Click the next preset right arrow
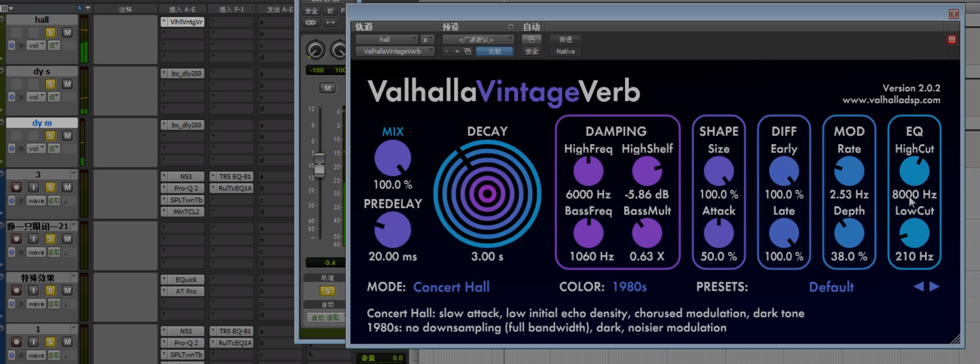980x364 pixels. (935, 286)
